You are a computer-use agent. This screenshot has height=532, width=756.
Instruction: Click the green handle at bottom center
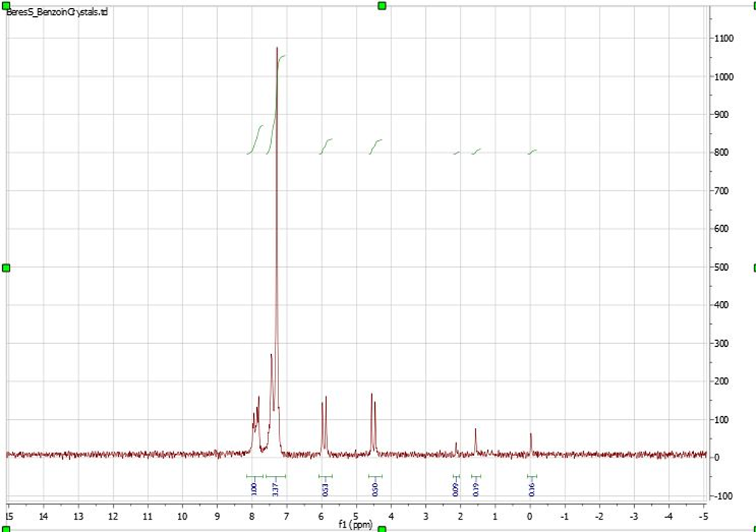click(x=382, y=528)
